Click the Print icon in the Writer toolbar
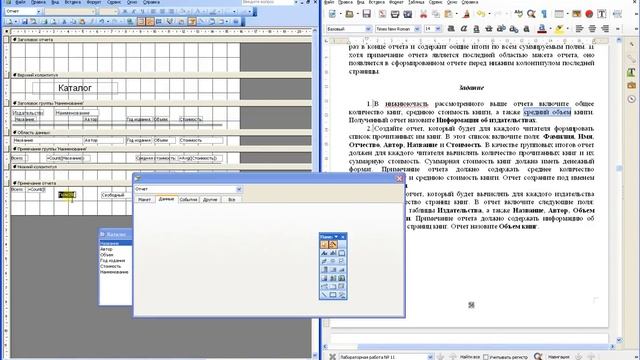The image size is (640, 360). [x=395, y=14]
